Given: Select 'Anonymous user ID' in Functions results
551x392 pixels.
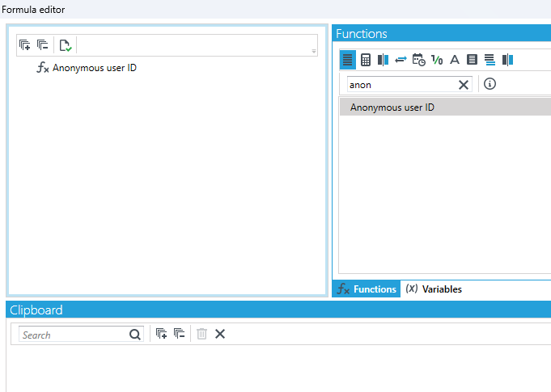Looking at the screenshot, I should click(445, 107).
